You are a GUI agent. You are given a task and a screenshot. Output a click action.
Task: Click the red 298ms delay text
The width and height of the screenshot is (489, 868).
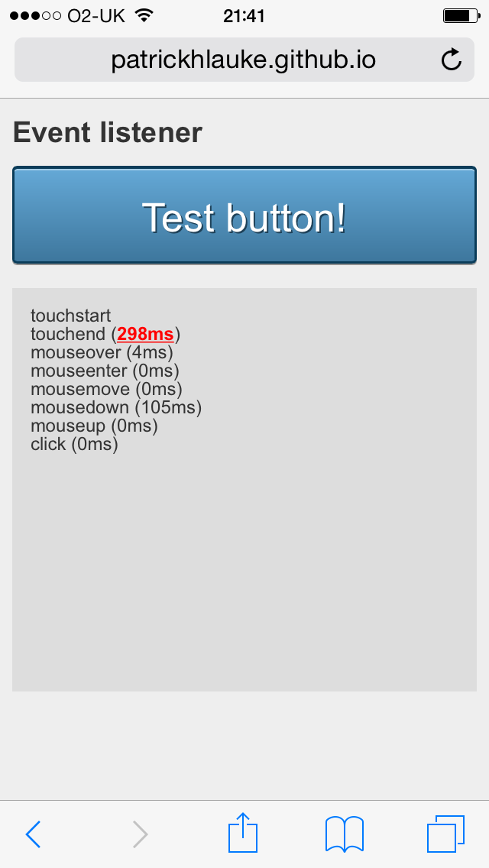click(x=145, y=334)
